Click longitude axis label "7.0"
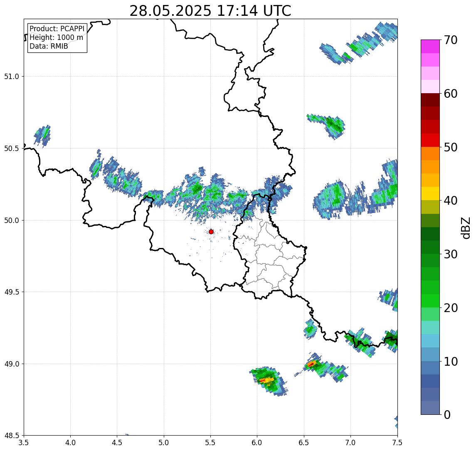Screen dimensions: 476x451 (350, 442)
